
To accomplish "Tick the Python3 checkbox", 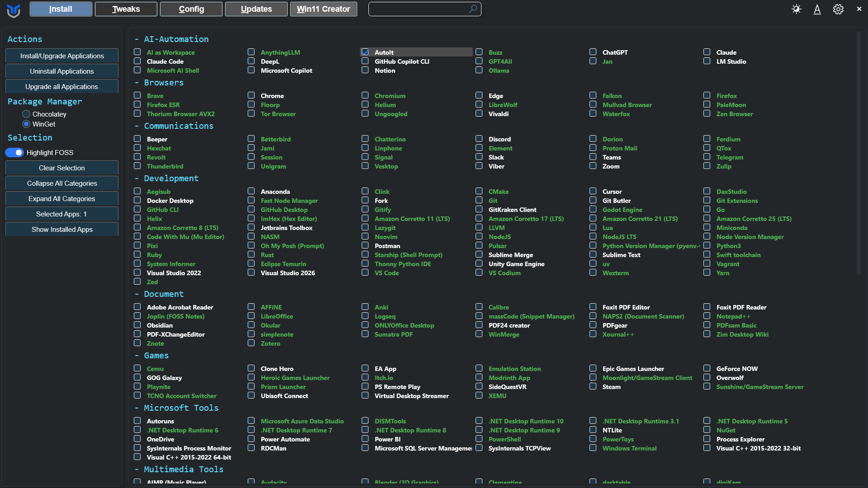I will tap(707, 245).
